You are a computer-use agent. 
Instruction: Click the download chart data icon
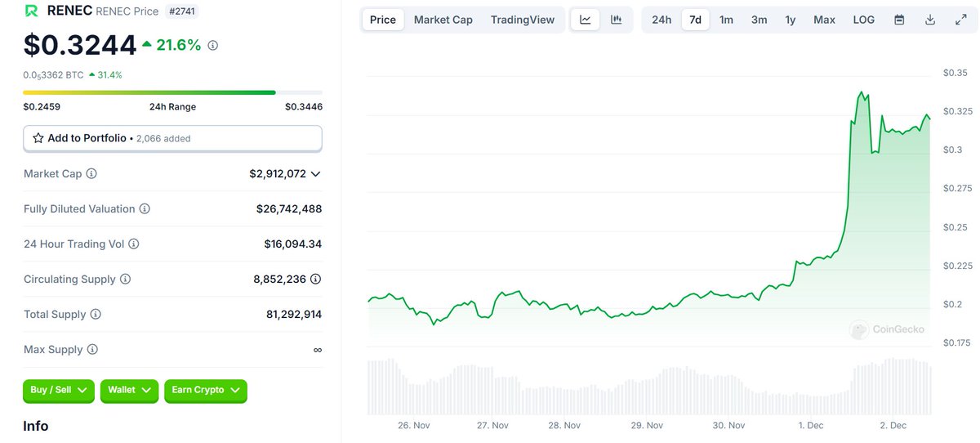coord(930,20)
